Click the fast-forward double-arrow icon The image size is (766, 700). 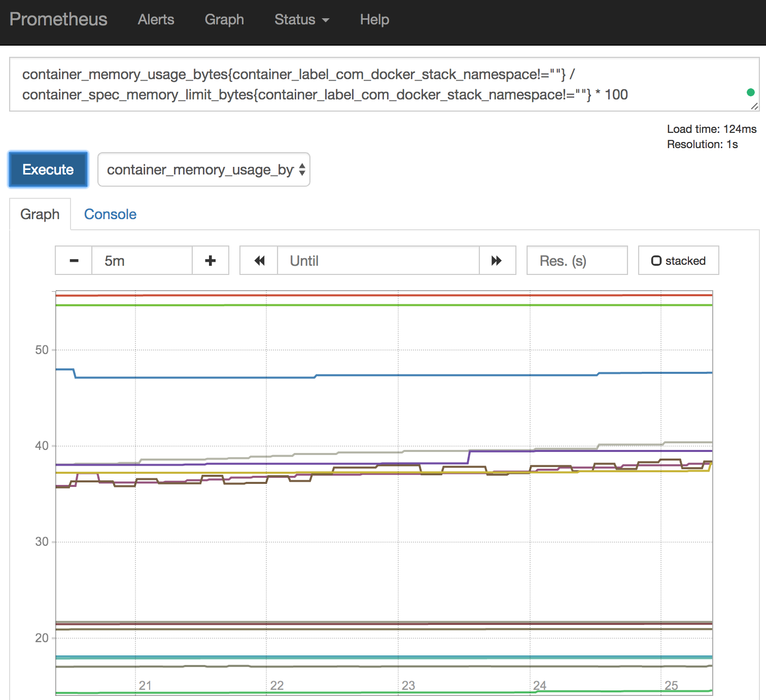coord(497,261)
